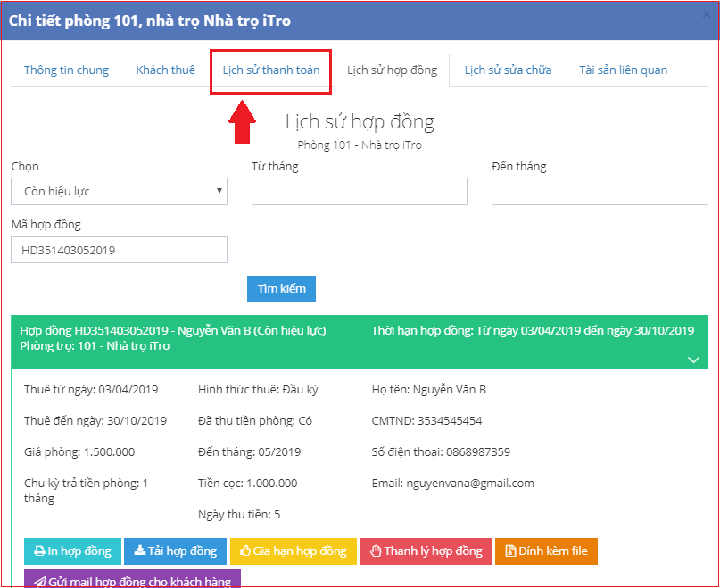Image resolution: width=720 pixels, height=588 pixels.
Task: Click the Thanh lý hợp đồng button
Action: click(x=426, y=551)
